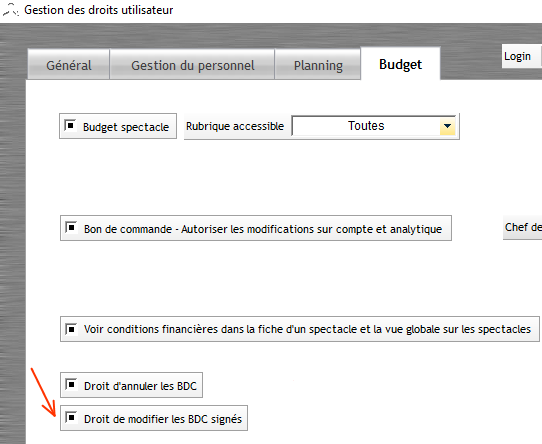Click the window icon beside Gestion des droits utilisateur
The width and height of the screenshot is (542, 444).
(x=10, y=10)
